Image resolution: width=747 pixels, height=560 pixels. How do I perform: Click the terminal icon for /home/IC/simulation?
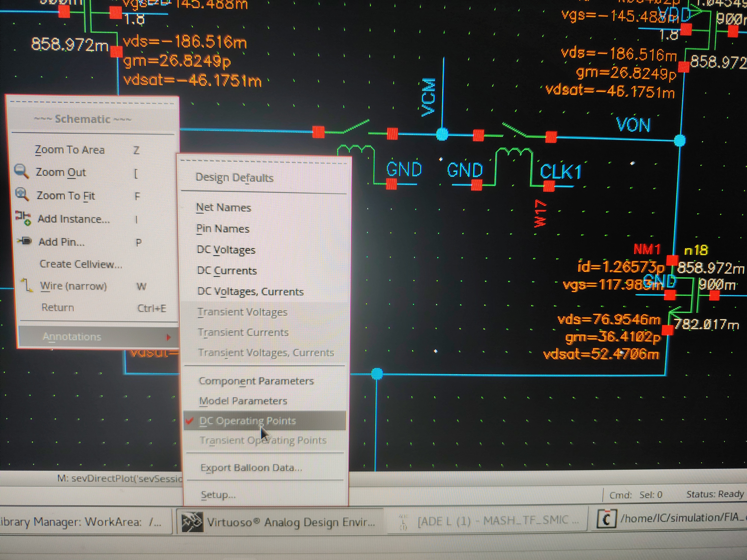(x=606, y=519)
